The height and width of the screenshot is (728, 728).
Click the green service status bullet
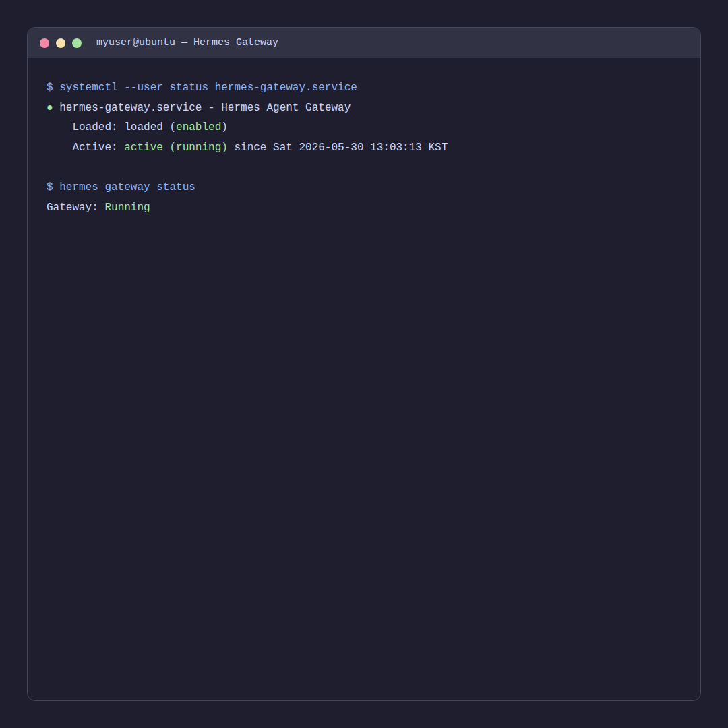[x=50, y=108]
